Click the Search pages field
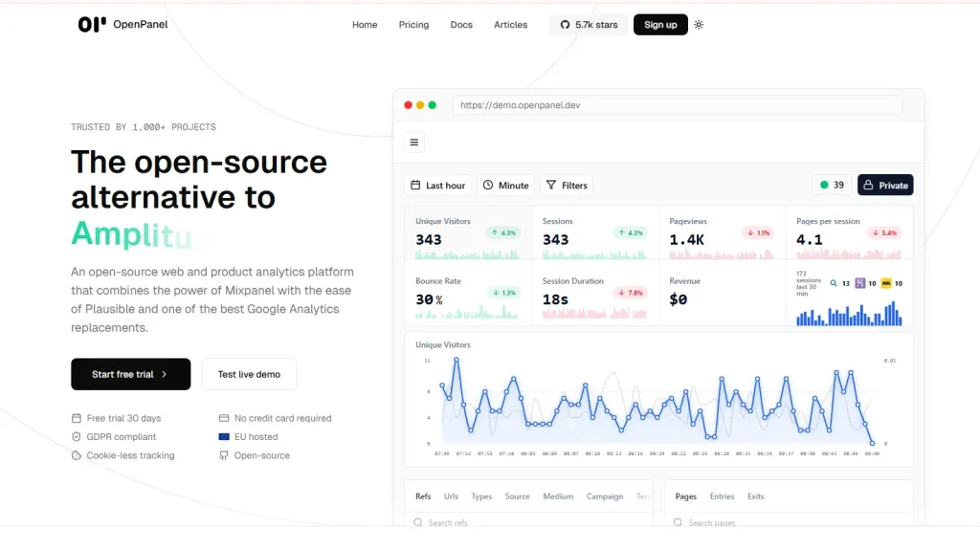Viewport: 980px width, 551px height. [x=789, y=521]
